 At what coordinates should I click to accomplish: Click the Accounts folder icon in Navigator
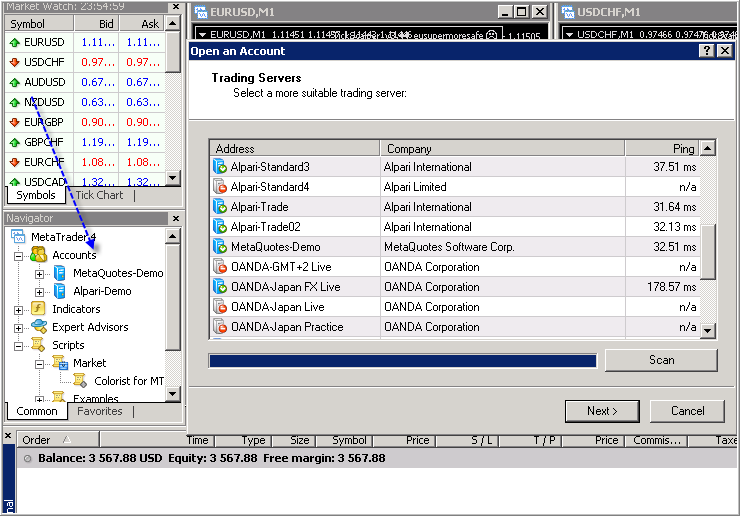[38, 255]
